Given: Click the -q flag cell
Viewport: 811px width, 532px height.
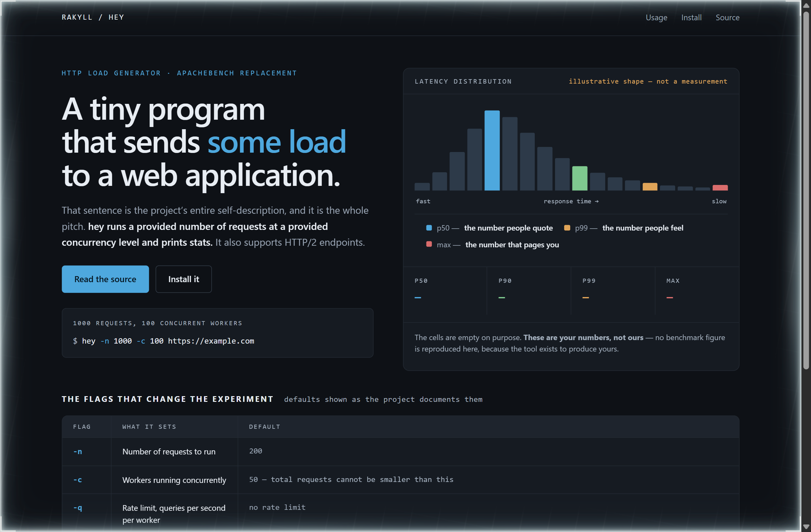Looking at the screenshot, I should [x=86, y=513].
